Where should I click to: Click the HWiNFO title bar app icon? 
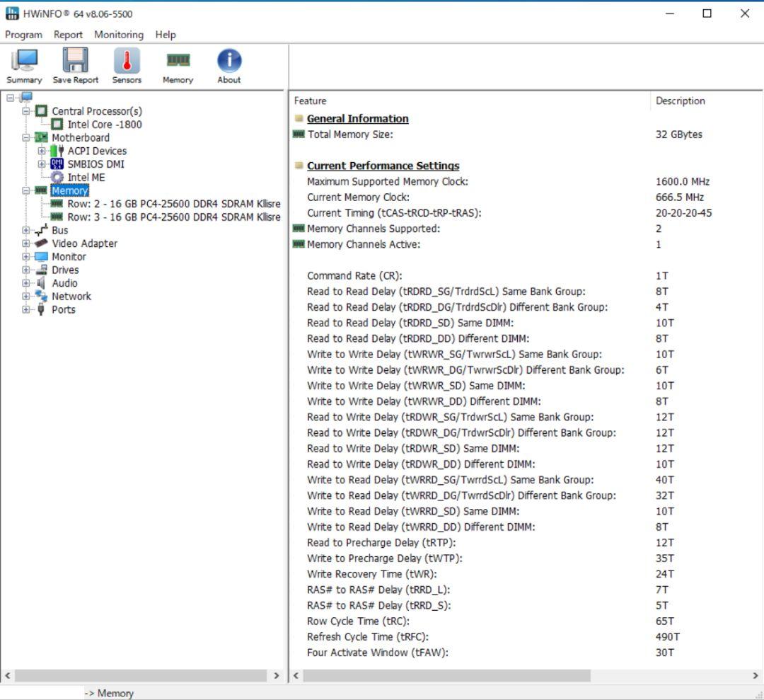coord(12,13)
